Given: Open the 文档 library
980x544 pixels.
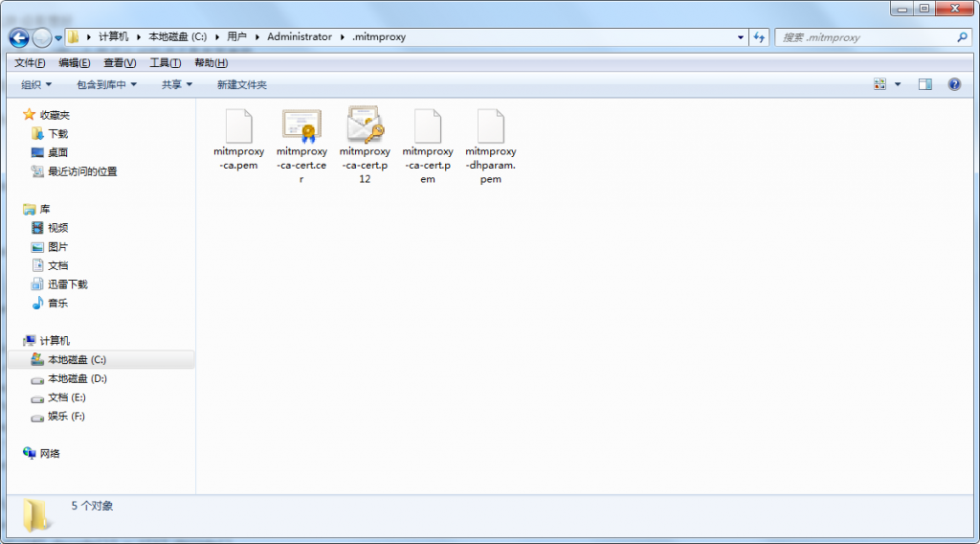Looking at the screenshot, I should (x=50, y=265).
